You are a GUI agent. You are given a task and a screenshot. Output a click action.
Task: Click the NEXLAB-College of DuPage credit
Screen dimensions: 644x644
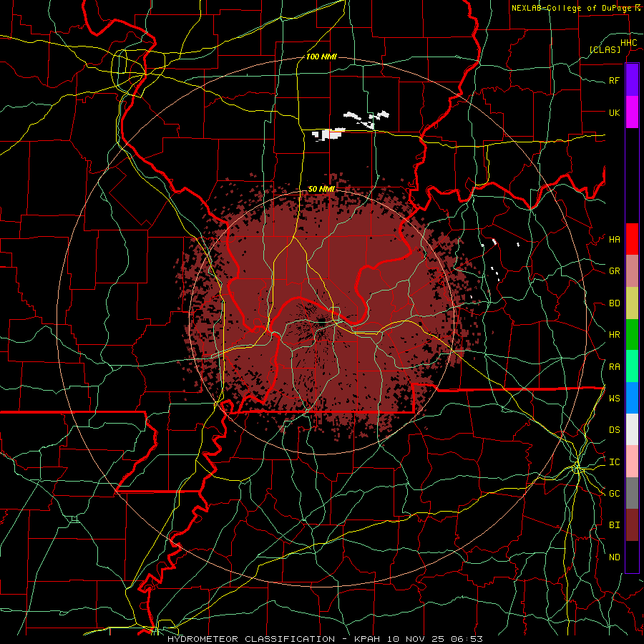pyautogui.click(x=573, y=8)
